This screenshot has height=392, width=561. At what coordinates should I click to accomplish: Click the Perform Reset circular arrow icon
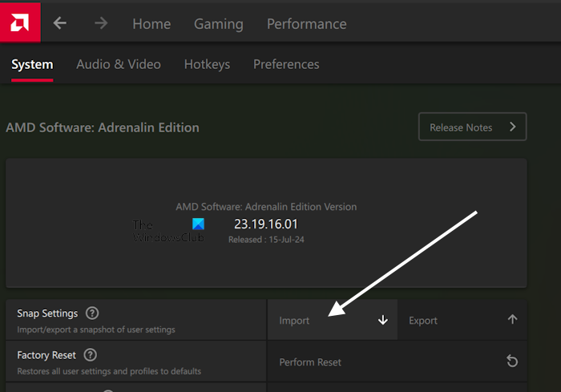[512, 362]
